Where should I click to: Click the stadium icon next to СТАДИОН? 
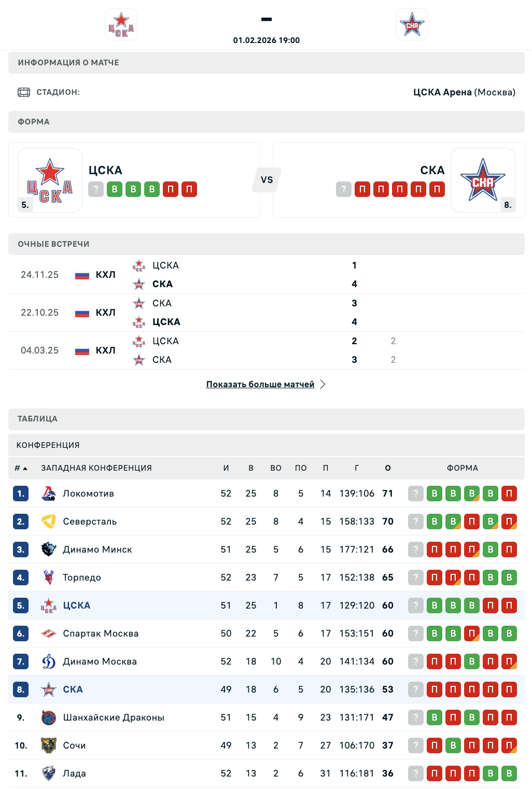(x=24, y=92)
